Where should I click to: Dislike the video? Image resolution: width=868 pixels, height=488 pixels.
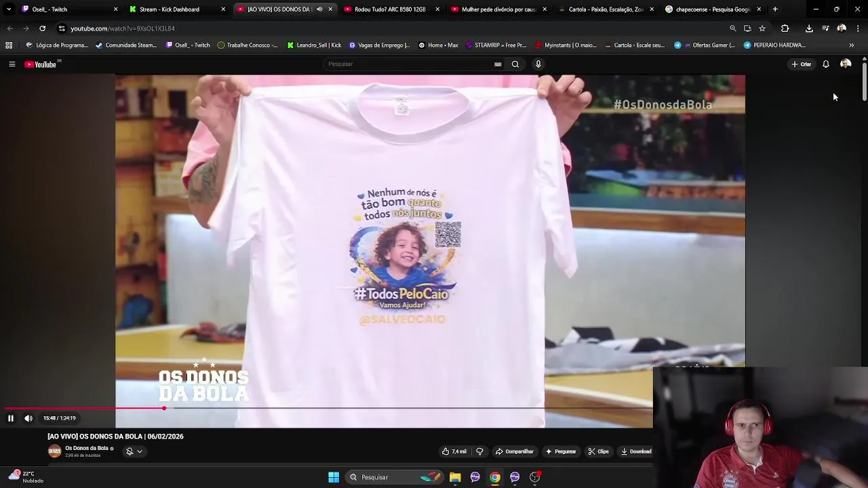[479, 451]
